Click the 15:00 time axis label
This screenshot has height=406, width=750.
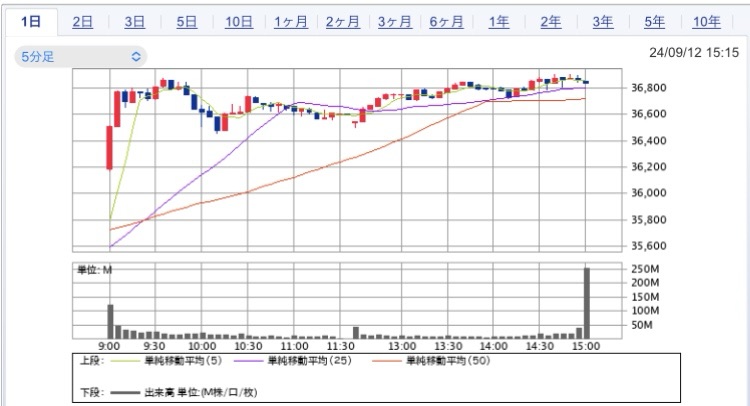pos(586,346)
